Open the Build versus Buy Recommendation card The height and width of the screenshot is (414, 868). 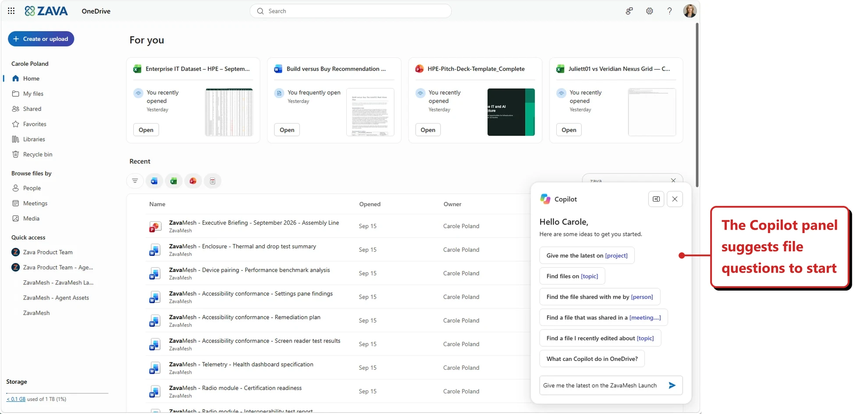(x=287, y=130)
